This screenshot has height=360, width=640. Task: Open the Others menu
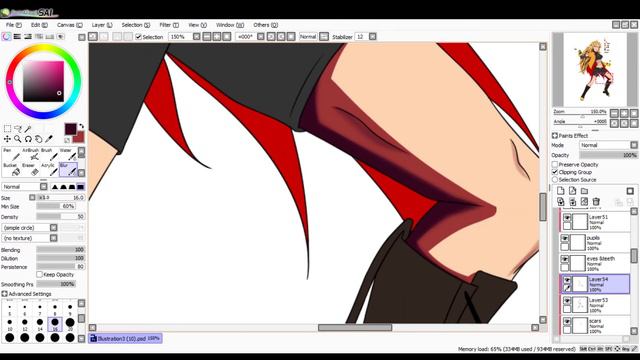[x=265, y=25]
